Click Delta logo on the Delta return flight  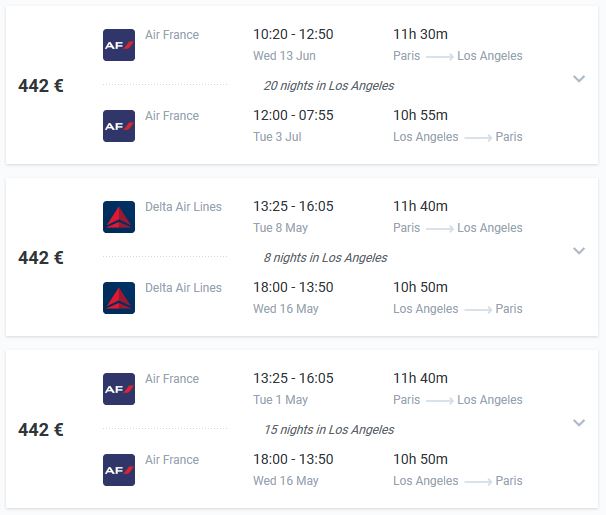click(x=119, y=298)
